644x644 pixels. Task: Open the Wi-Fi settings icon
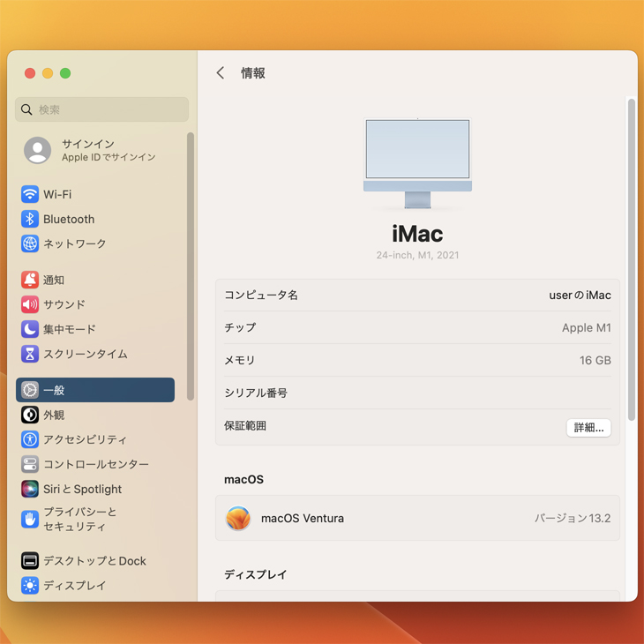click(x=30, y=194)
